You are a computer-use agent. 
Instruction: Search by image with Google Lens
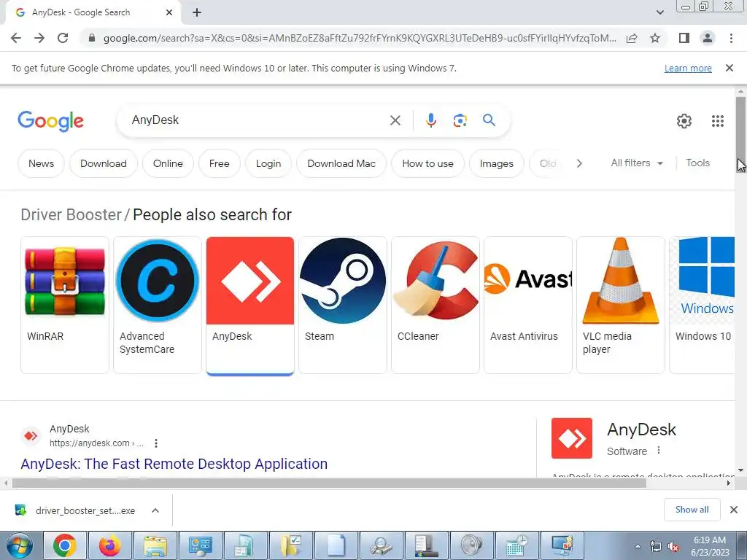tap(460, 120)
